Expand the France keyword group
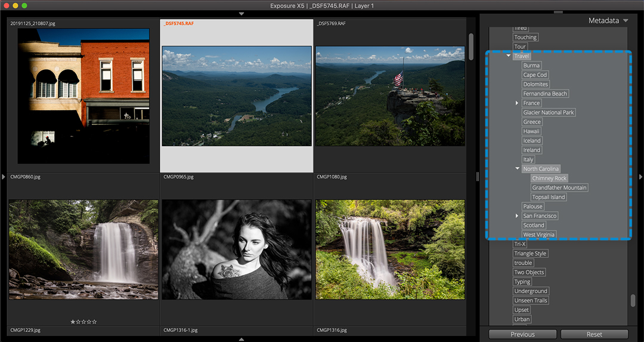 517,103
